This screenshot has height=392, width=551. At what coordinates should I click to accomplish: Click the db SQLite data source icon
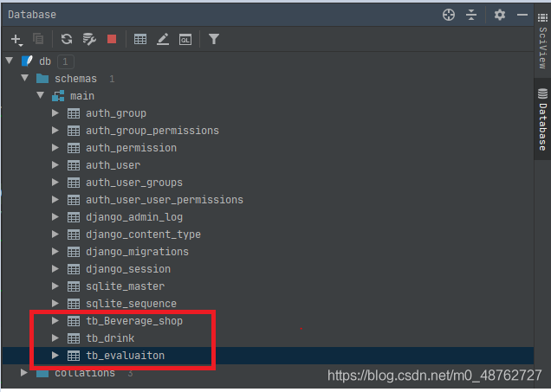click(x=27, y=61)
